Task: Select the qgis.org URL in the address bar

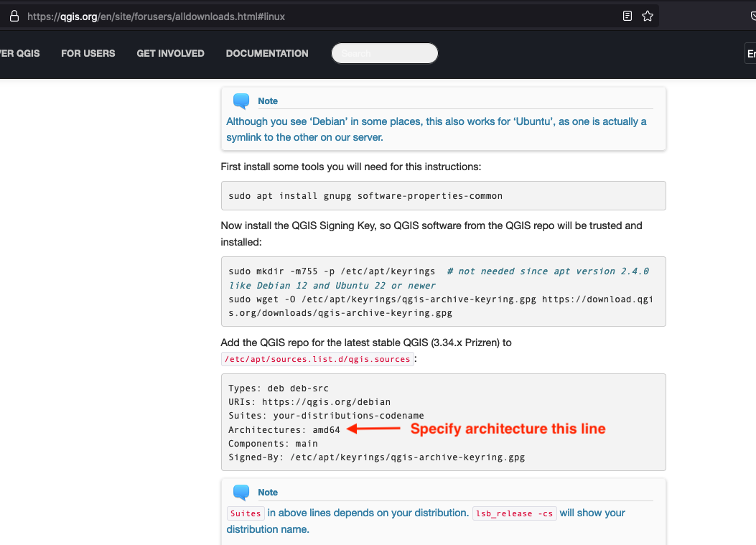Action: [157, 17]
